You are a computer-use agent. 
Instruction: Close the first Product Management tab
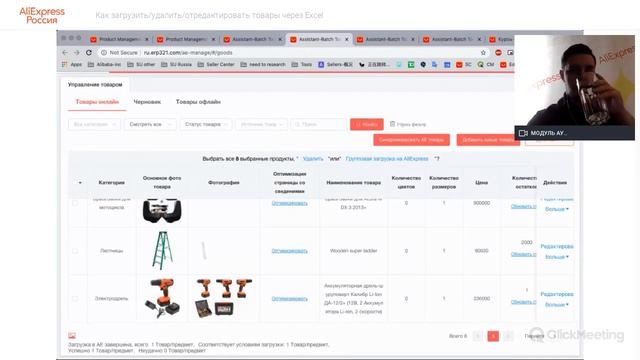coord(147,40)
